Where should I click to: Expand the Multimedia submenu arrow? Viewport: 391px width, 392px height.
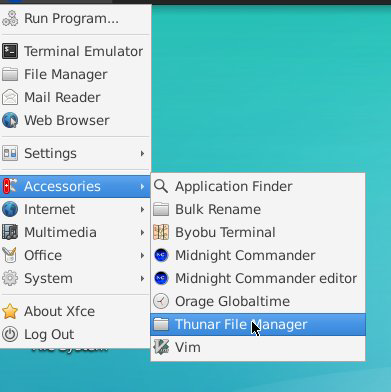(142, 232)
